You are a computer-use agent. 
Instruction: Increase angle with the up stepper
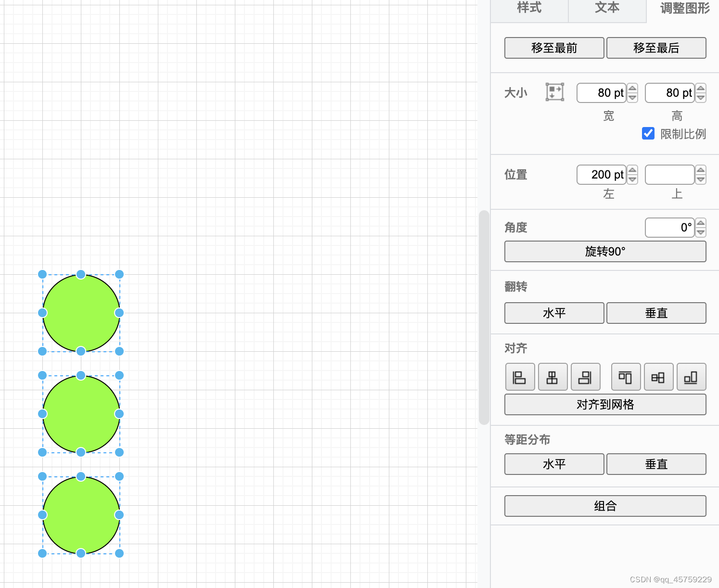(x=701, y=223)
